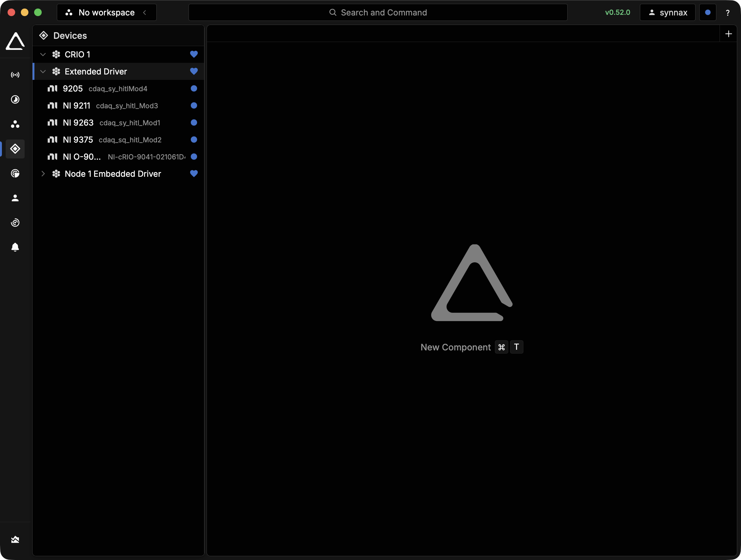741x560 pixels.
Task: Open the help question mark button
Action: coord(728,12)
